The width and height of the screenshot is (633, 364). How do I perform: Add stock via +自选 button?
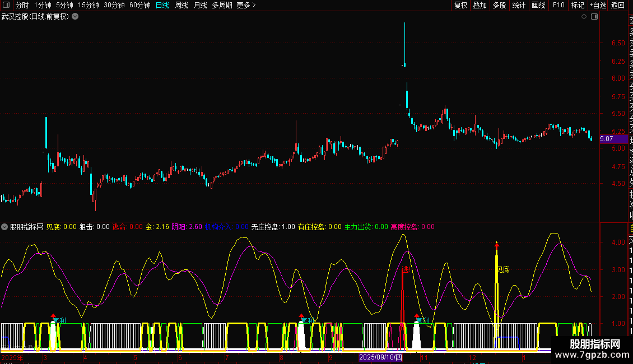coord(598,6)
